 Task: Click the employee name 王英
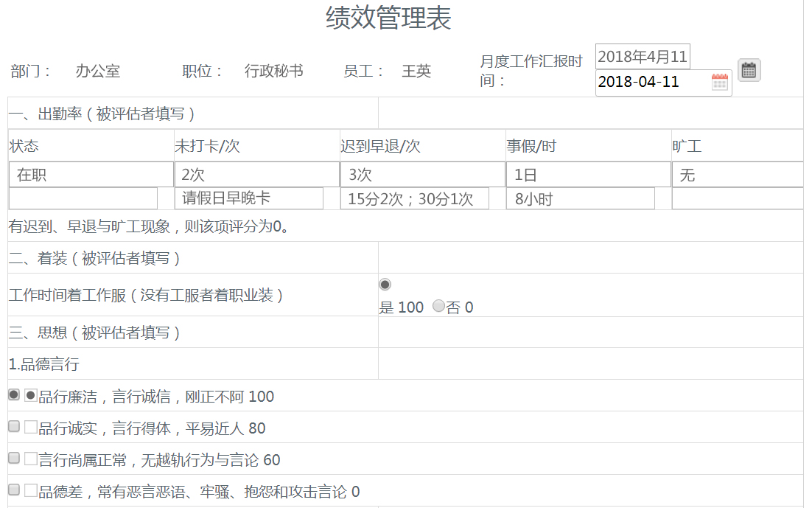tap(416, 71)
